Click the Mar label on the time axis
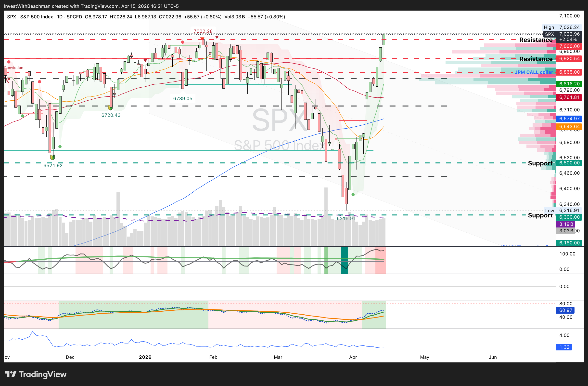This screenshot has width=588, height=386. click(278, 357)
